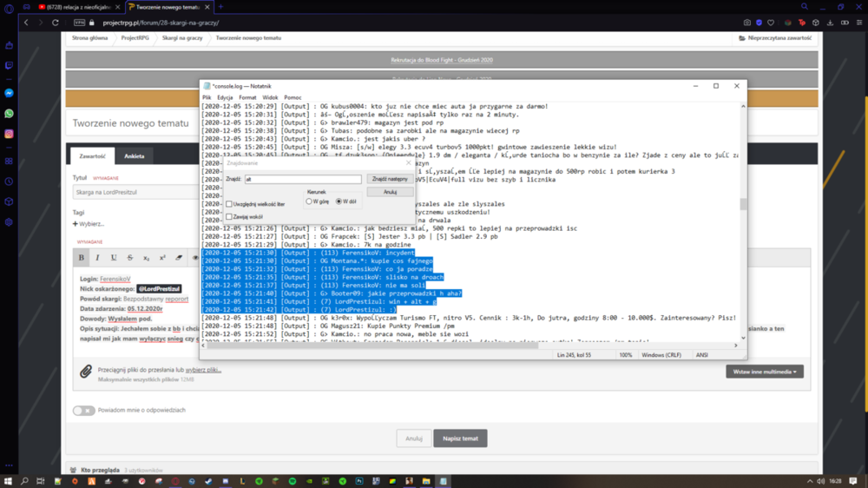Apply strikethrough formatting in forum editor
The height and width of the screenshot is (488, 868).
130,258
